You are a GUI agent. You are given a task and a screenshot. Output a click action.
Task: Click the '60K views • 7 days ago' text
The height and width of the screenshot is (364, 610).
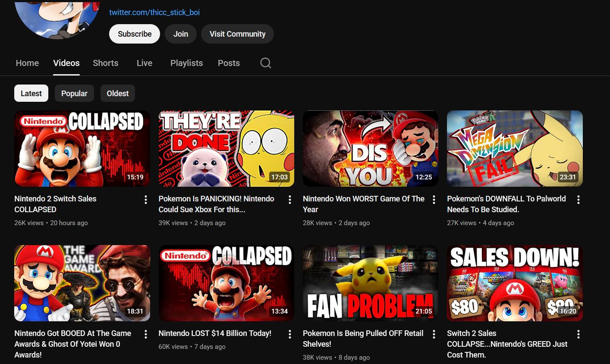pyautogui.click(x=192, y=347)
